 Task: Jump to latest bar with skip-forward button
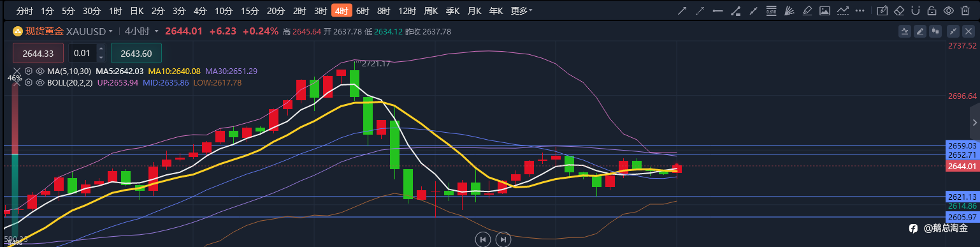(x=503, y=239)
